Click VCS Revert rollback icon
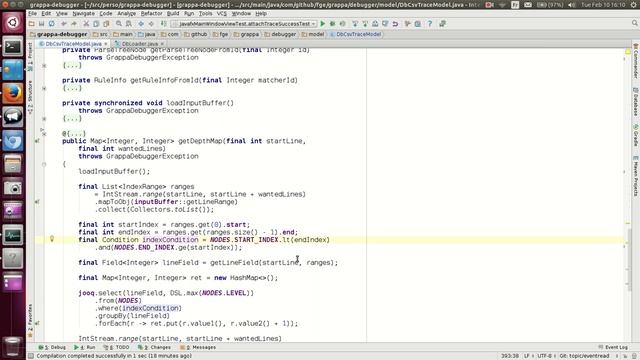 pyautogui.click(x=395, y=24)
